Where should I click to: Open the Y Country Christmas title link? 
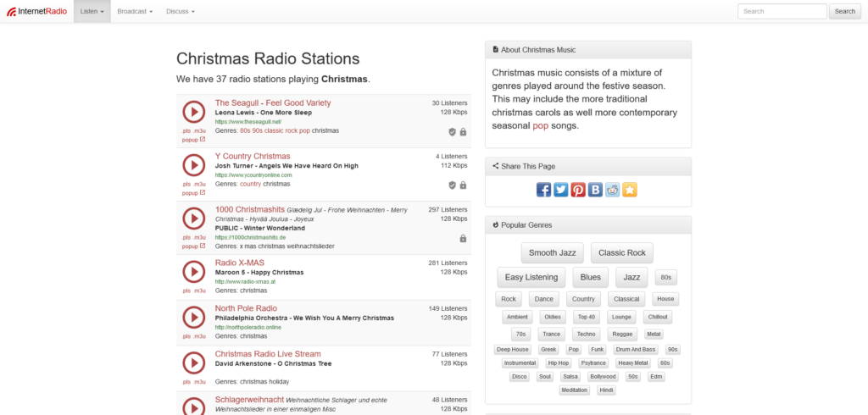click(253, 156)
